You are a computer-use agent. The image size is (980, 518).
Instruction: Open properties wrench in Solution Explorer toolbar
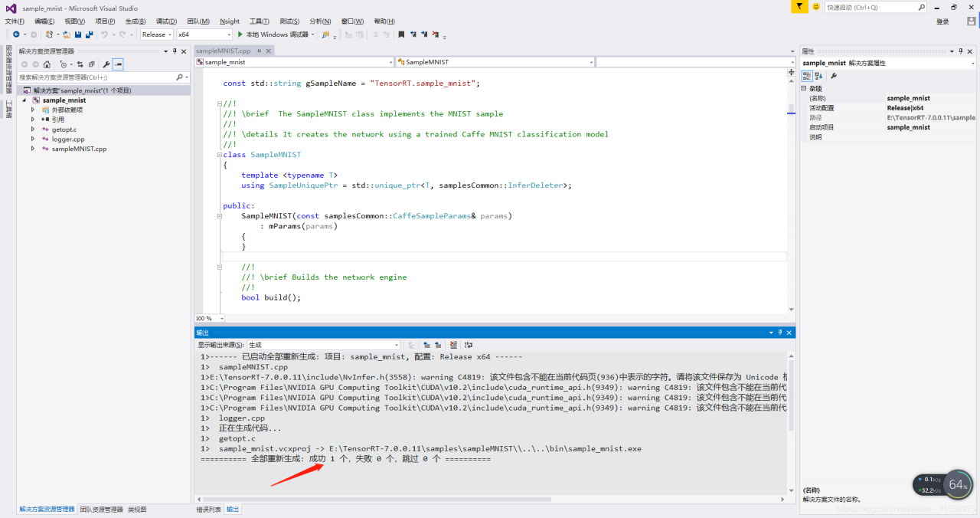click(x=106, y=64)
